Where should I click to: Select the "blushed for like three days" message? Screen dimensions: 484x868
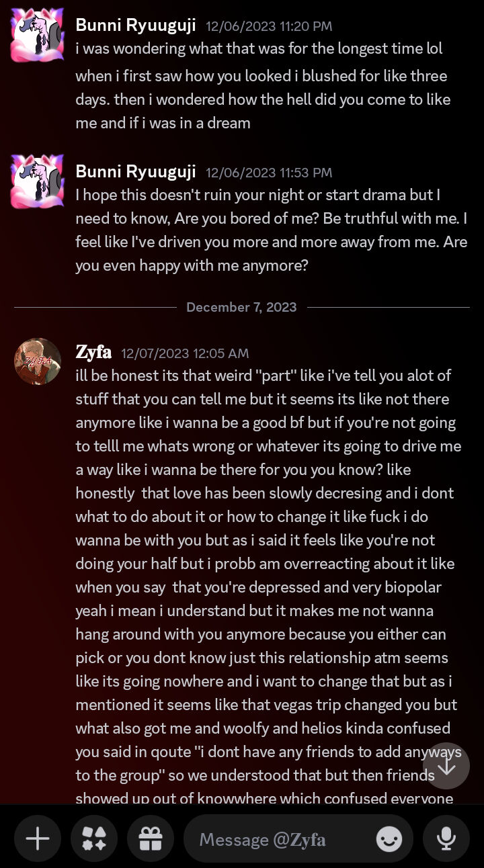tap(262, 99)
